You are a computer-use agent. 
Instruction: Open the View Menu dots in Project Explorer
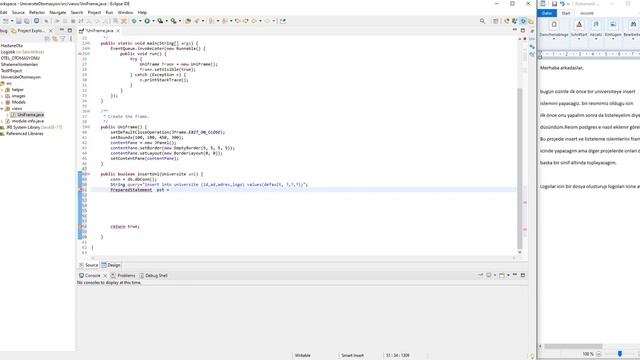(x=71, y=38)
